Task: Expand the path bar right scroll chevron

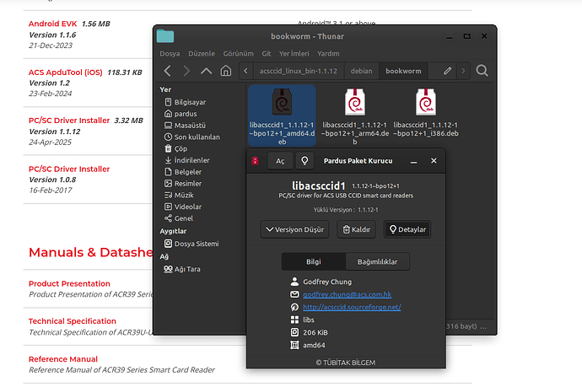Action: pyautogui.click(x=465, y=71)
